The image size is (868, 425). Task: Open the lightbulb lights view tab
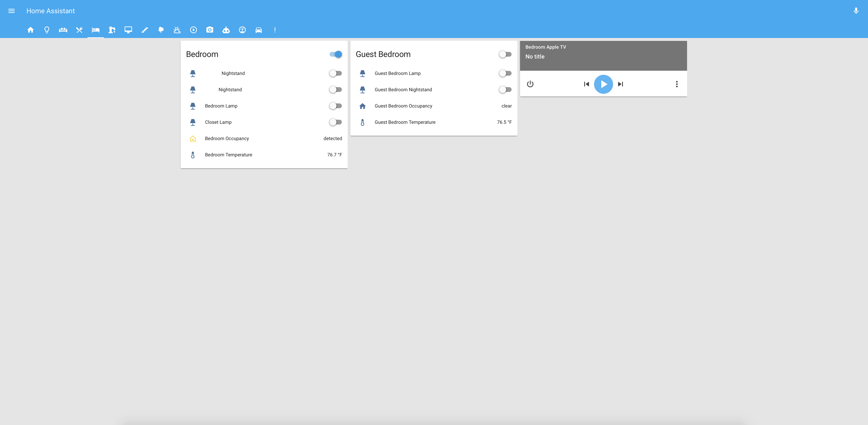pyautogui.click(x=47, y=30)
